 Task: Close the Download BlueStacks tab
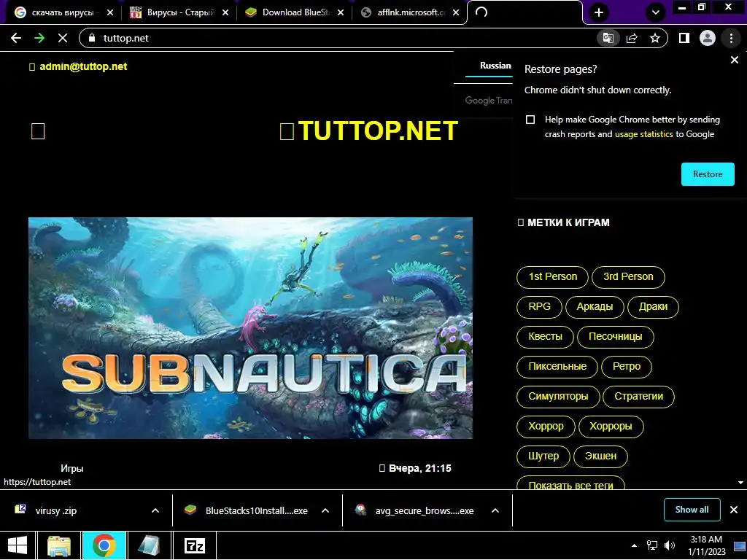coord(341,12)
